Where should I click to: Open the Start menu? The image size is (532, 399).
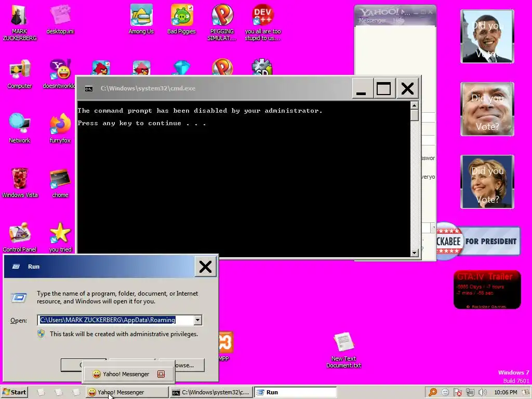click(14, 392)
